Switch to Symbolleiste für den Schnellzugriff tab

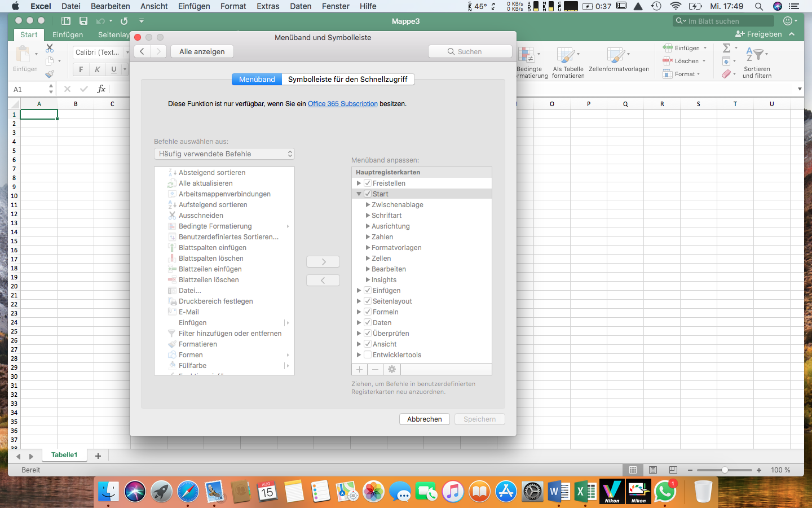(348, 79)
